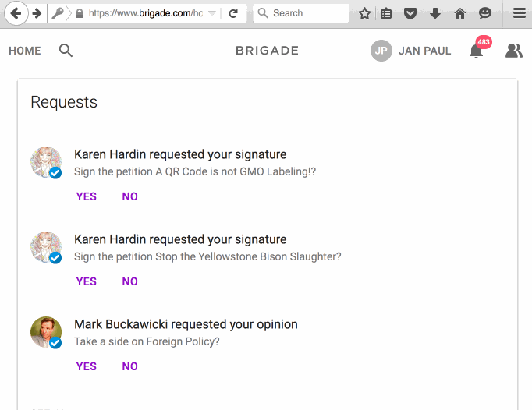Click the Brigade search magnifier icon
Screen dimensions: 532x410
click(x=66, y=51)
